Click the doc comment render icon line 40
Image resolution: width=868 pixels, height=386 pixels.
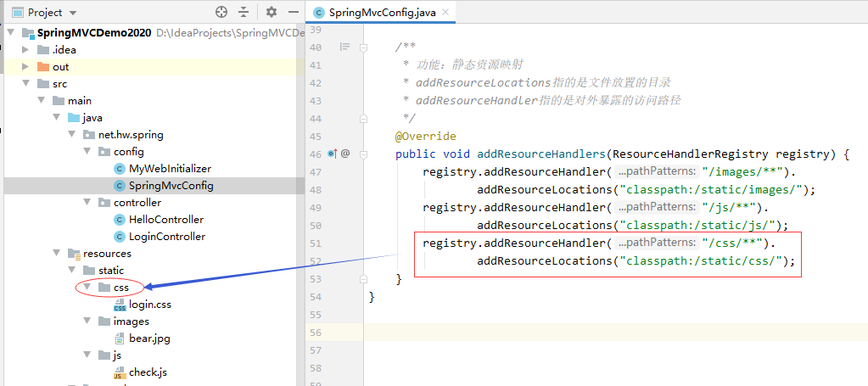pyautogui.click(x=345, y=47)
